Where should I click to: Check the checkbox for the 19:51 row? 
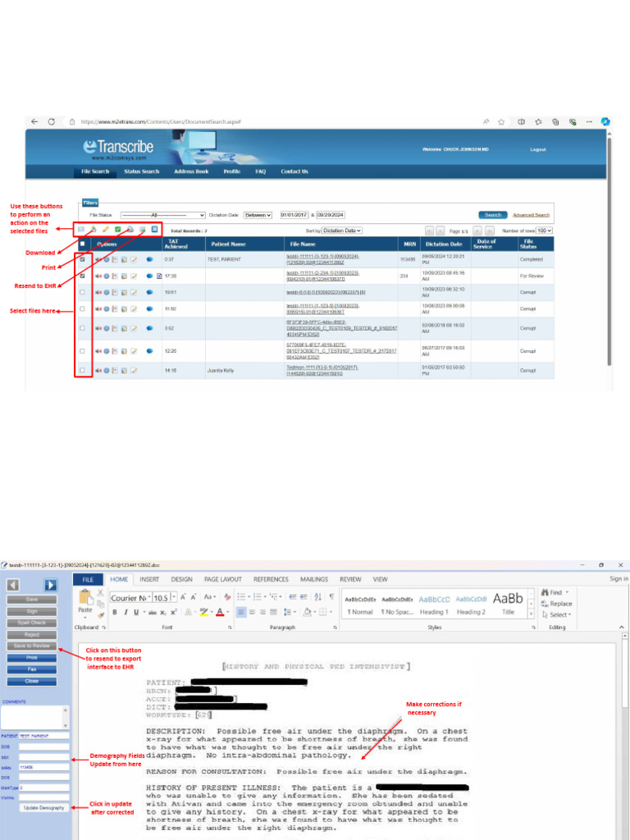(x=82, y=293)
